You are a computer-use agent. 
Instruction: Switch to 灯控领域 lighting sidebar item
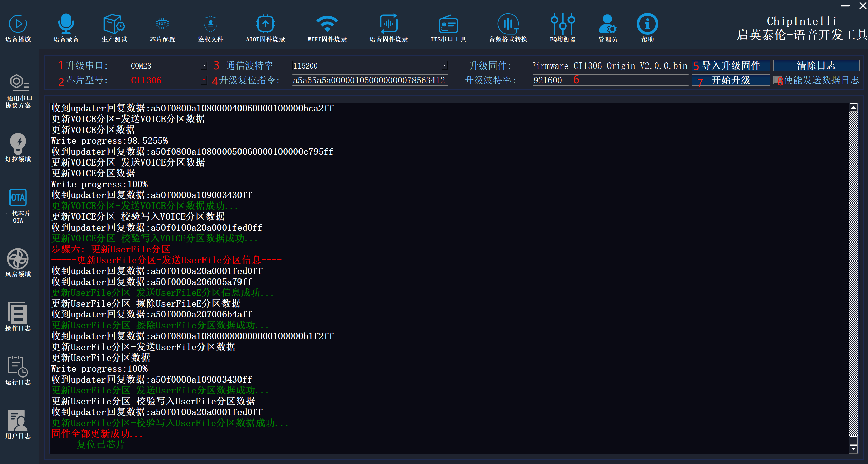[x=18, y=148]
